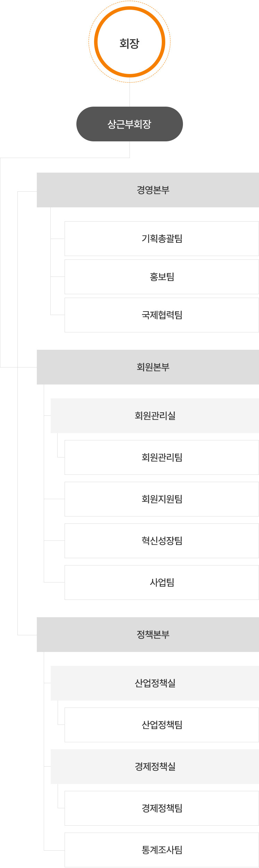
Task: Click the 회장 orange circle
Action: coord(129,42)
